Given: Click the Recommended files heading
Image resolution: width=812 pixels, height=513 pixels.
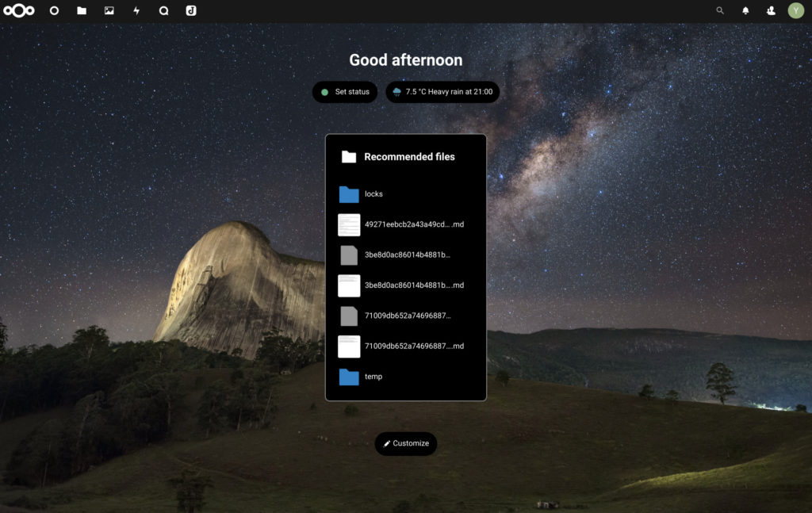Looking at the screenshot, I should point(409,157).
